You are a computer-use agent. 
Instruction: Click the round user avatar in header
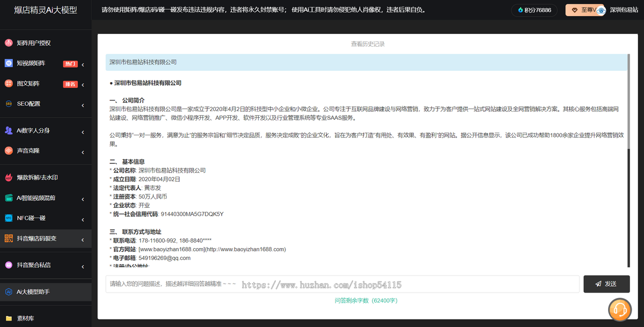tap(601, 10)
